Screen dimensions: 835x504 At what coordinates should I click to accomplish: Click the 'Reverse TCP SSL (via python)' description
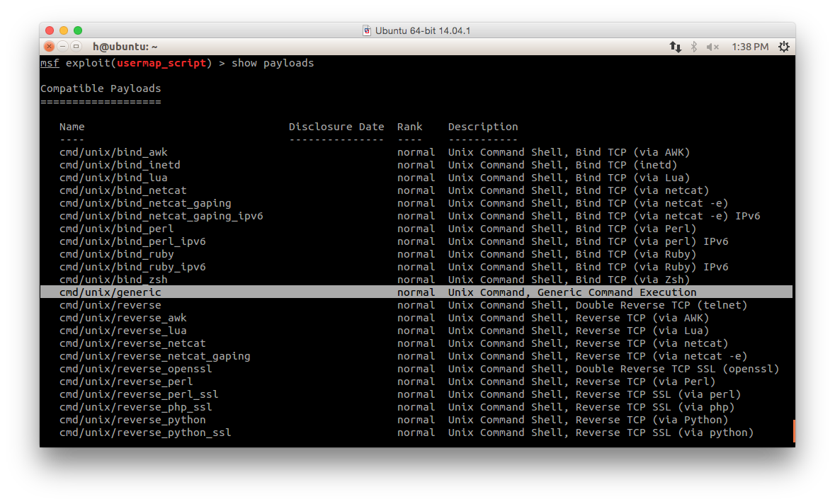664,433
